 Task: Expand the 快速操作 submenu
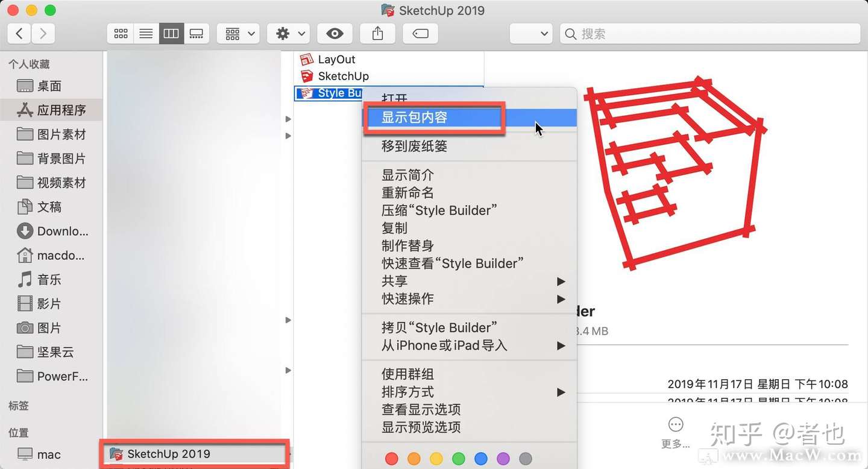[x=469, y=298]
